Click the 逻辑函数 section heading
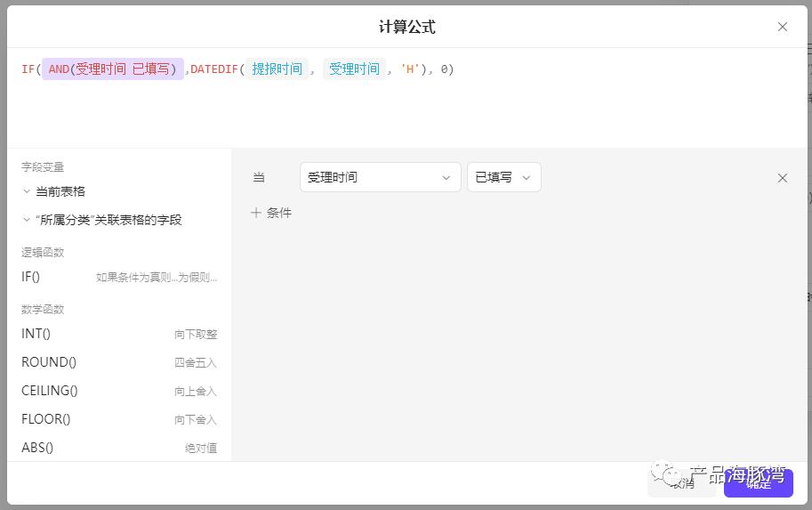The width and height of the screenshot is (812, 510). (x=43, y=253)
